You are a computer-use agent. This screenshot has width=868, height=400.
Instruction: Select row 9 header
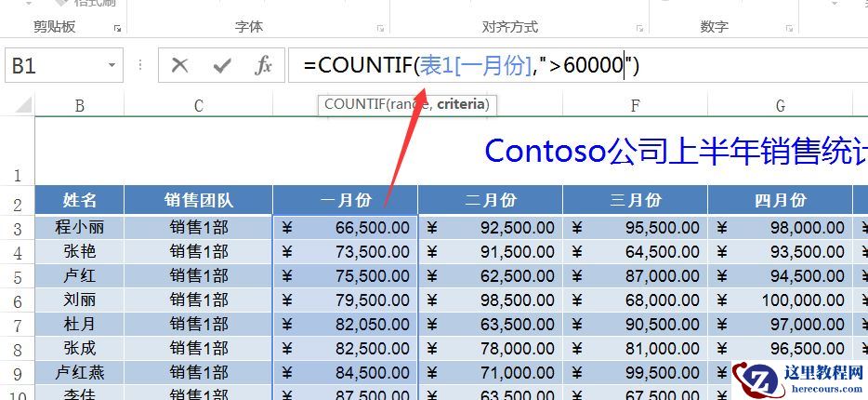coord(17,373)
